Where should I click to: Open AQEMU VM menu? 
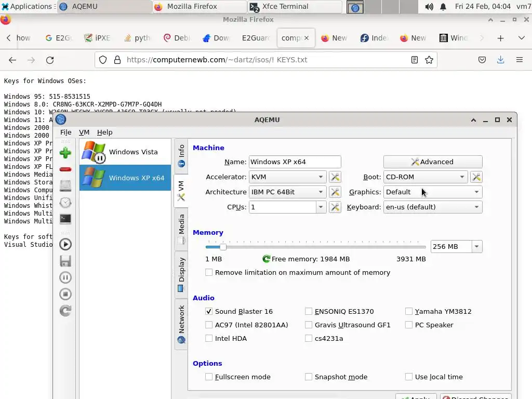(84, 132)
